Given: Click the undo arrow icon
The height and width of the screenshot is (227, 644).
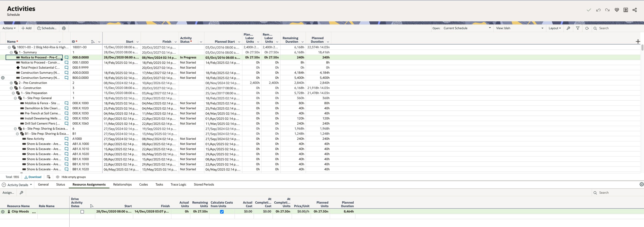Looking at the screenshot, I should tap(598, 10).
